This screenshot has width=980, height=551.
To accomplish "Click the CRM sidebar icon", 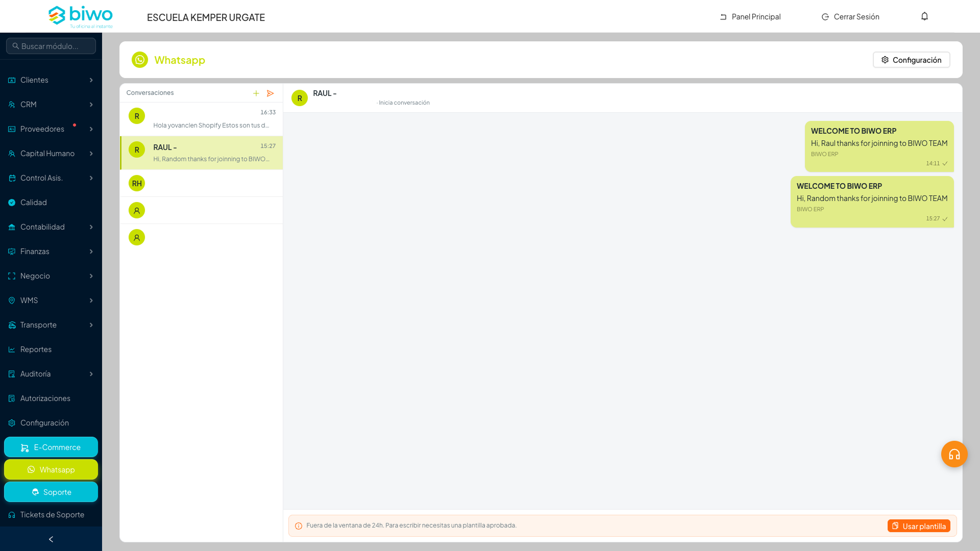I will tap(12, 105).
